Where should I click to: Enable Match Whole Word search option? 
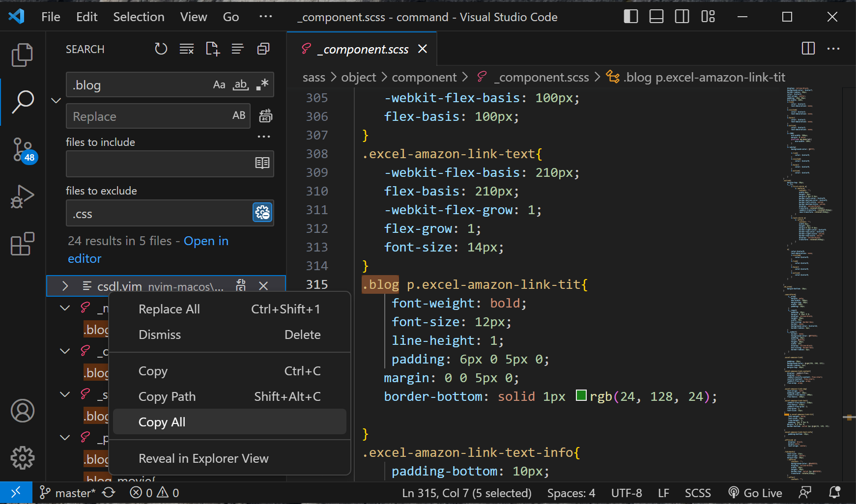[x=241, y=84]
